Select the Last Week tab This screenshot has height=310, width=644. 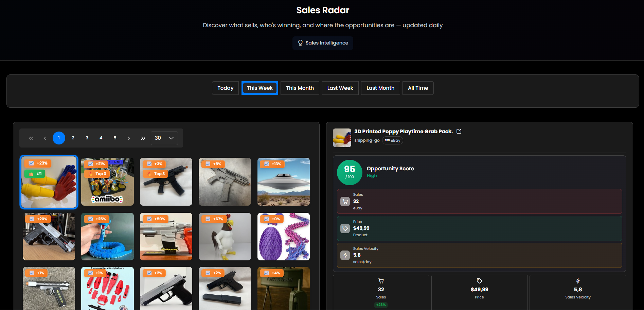[x=340, y=88]
